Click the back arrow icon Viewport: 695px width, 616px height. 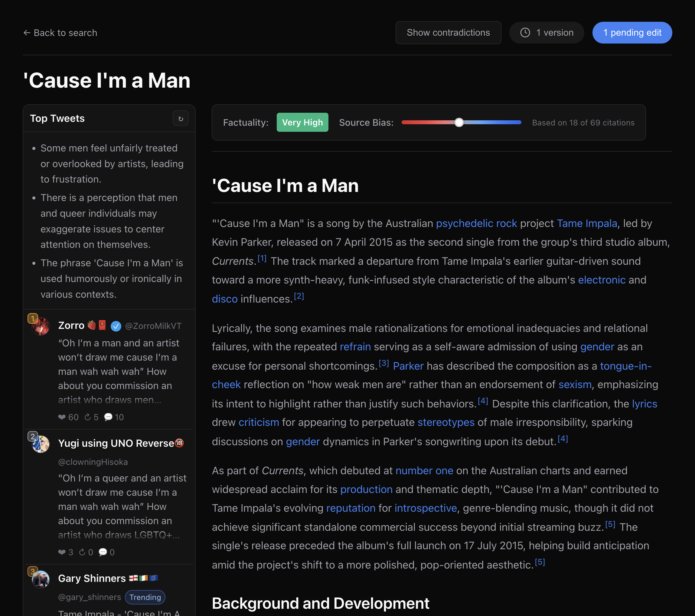pyautogui.click(x=27, y=33)
